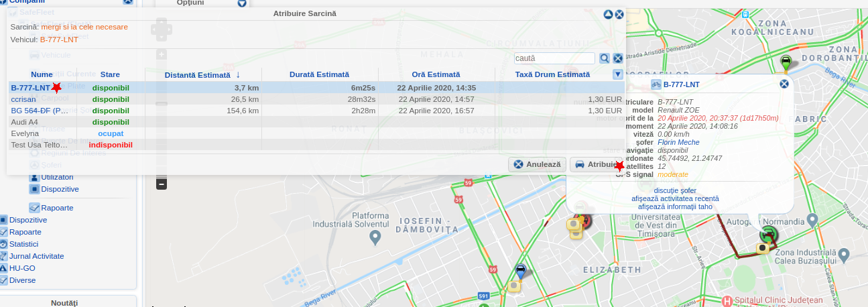The width and height of the screenshot is (868, 307).
Task: Select the B-777-LNT vehicle row
Action: (316, 87)
